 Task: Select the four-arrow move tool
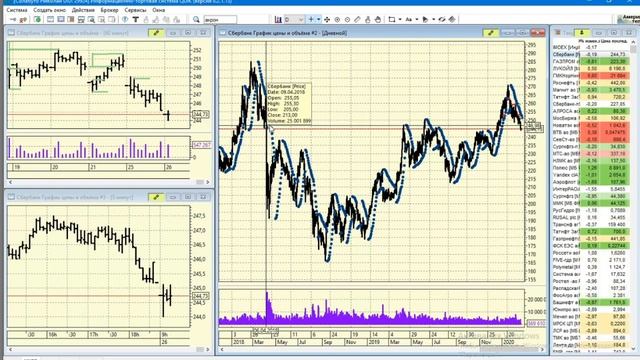click(x=327, y=20)
